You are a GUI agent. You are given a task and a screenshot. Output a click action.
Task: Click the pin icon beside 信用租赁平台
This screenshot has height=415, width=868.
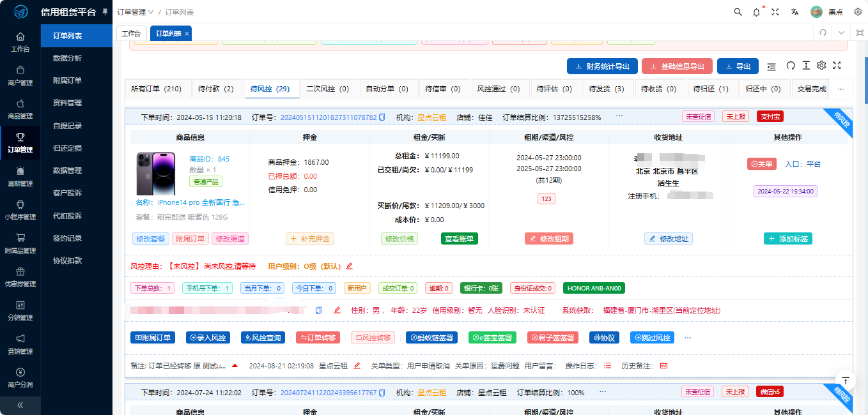point(105,12)
